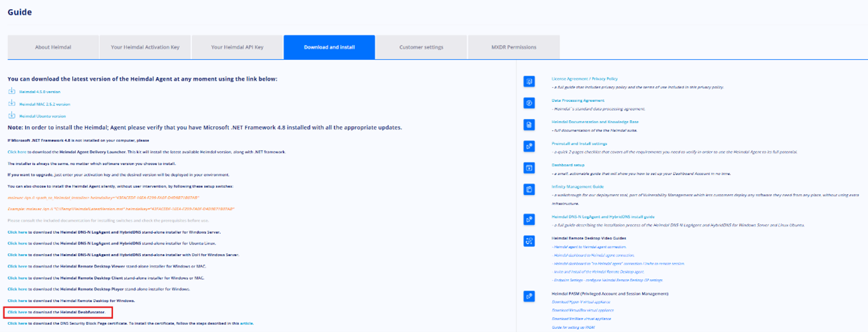Click the License Agreement / Privacy Policy icon
The image size is (868, 332).
pos(529,81)
